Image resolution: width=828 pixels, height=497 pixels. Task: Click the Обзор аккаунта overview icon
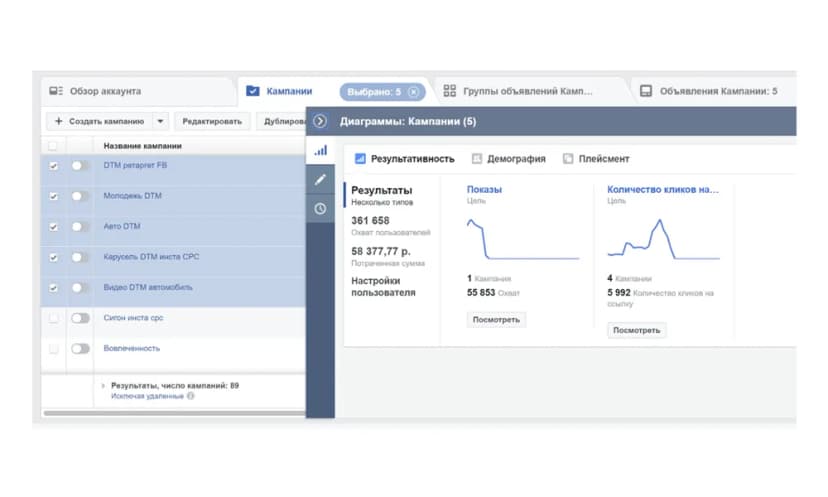[x=56, y=91]
